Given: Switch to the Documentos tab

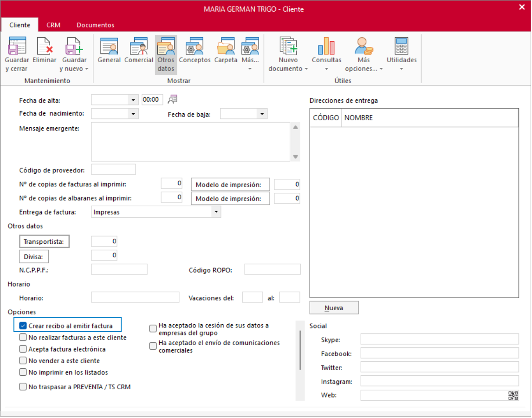Looking at the screenshot, I should coord(95,25).
